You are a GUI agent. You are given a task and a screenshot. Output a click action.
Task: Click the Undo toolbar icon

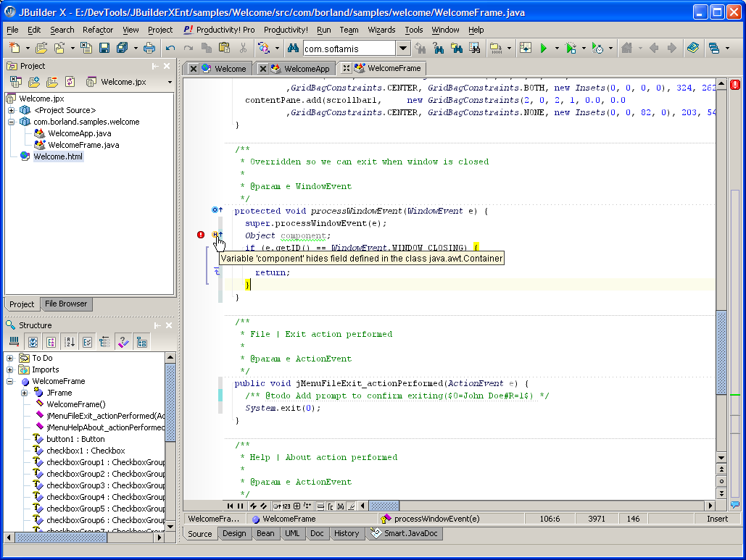point(170,48)
